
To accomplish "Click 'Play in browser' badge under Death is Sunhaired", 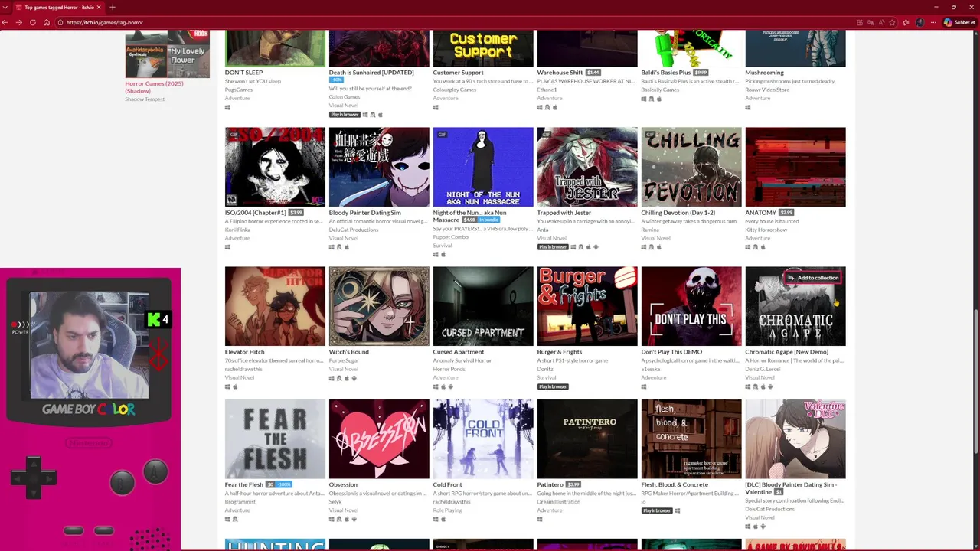I will pyautogui.click(x=345, y=115).
